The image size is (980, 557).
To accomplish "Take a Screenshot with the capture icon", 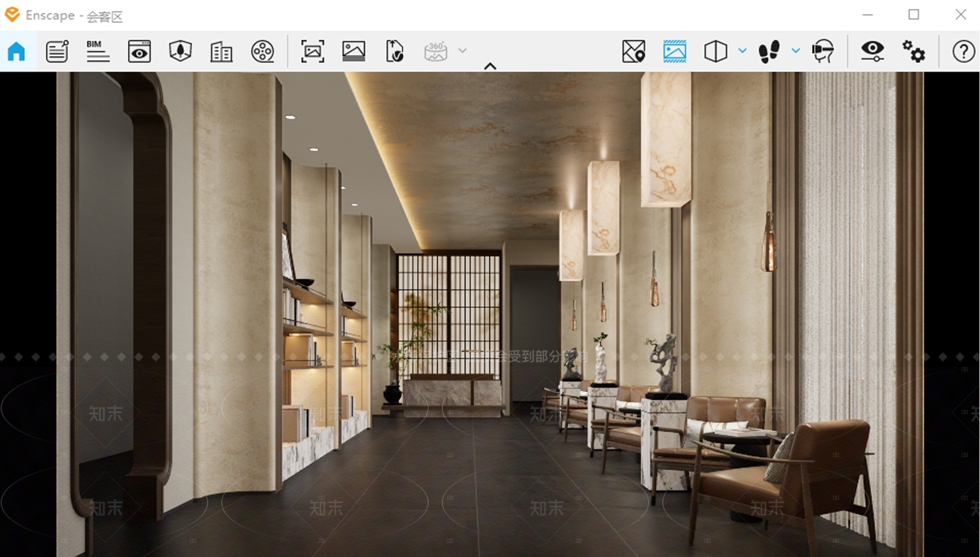I will click(x=312, y=51).
